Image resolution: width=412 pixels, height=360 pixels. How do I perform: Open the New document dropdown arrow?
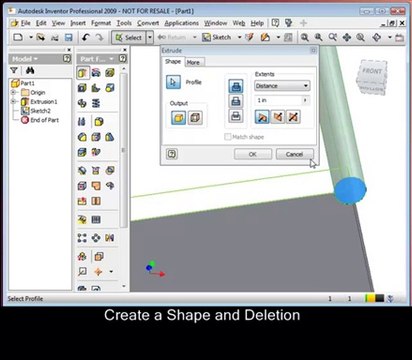[x=30, y=37]
